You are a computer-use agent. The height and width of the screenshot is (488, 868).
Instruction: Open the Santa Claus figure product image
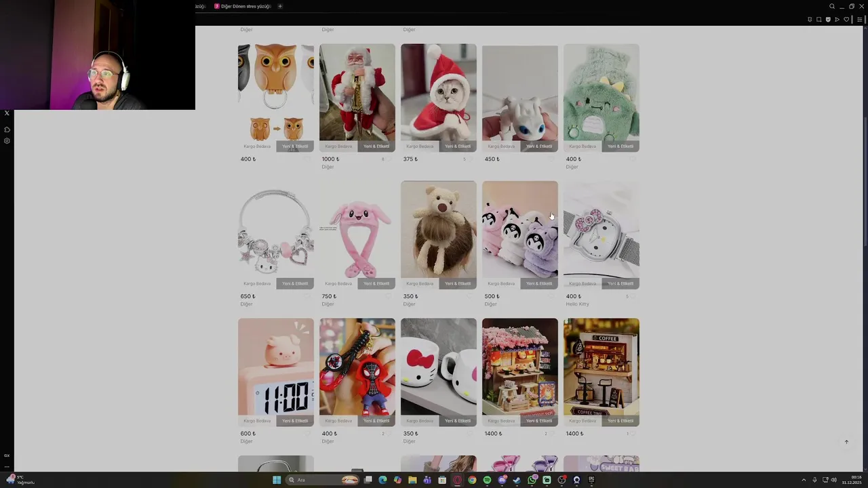click(x=357, y=98)
